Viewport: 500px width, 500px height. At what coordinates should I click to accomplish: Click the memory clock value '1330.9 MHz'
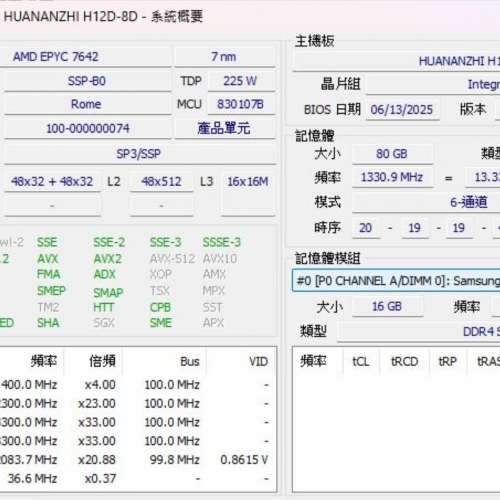coord(392,177)
